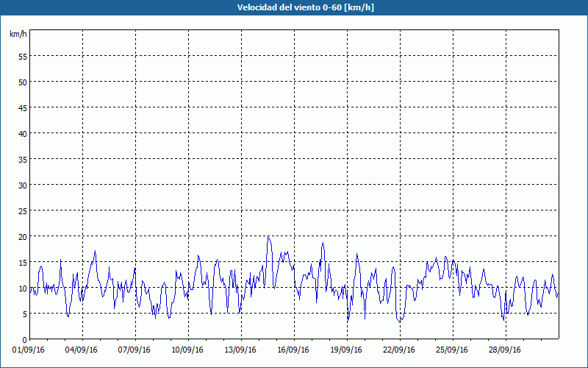Screen dimensions: 588x368
Task: Click the date label '22/09/16'
Action: [x=398, y=350]
